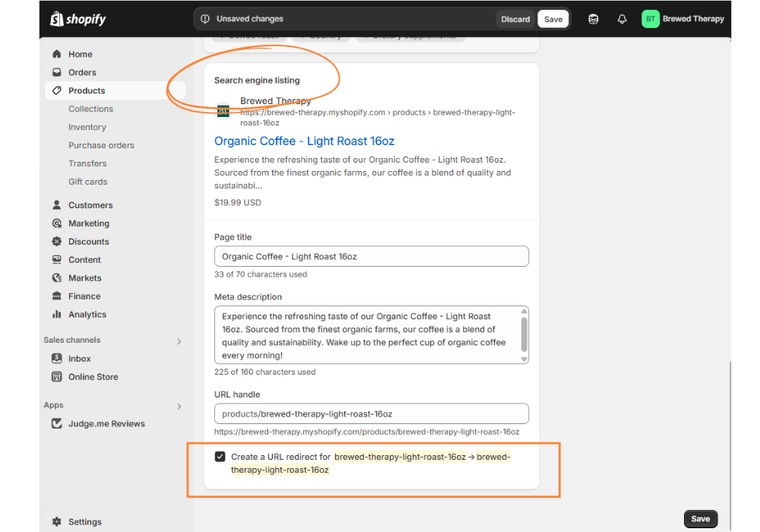The height and width of the screenshot is (532, 760).
Task: Click the Shopify logo
Action: tap(78, 19)
